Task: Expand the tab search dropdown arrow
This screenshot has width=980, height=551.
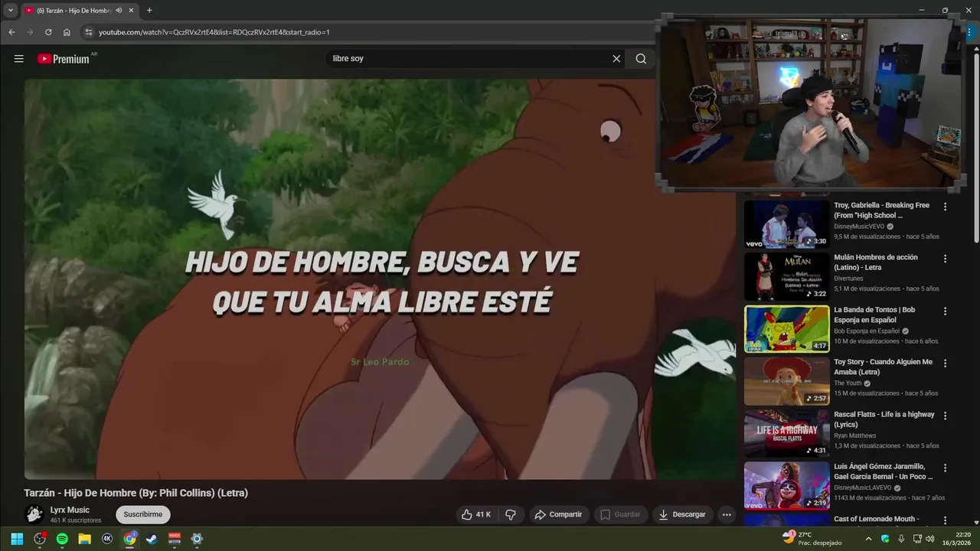Action: [x=10, y=11]
